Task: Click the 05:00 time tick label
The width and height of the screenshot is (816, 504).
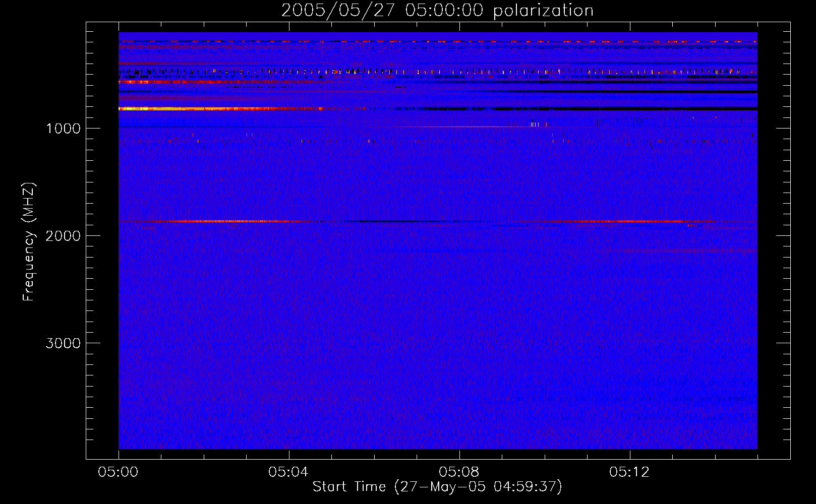Action: pyautogui.click(x=118, y=472)
